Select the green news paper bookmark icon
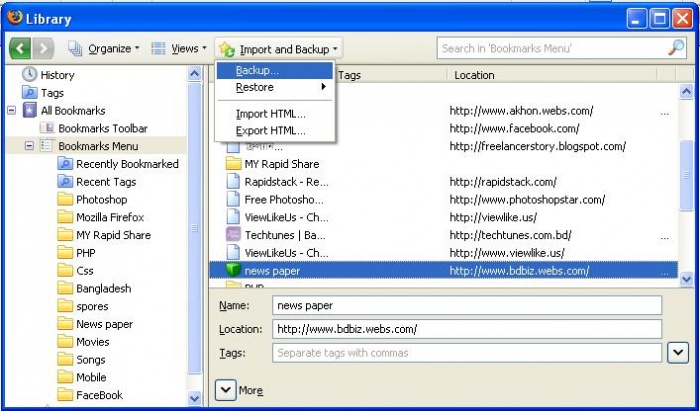This screenshot has height=411, width=700. click(233, 270)
